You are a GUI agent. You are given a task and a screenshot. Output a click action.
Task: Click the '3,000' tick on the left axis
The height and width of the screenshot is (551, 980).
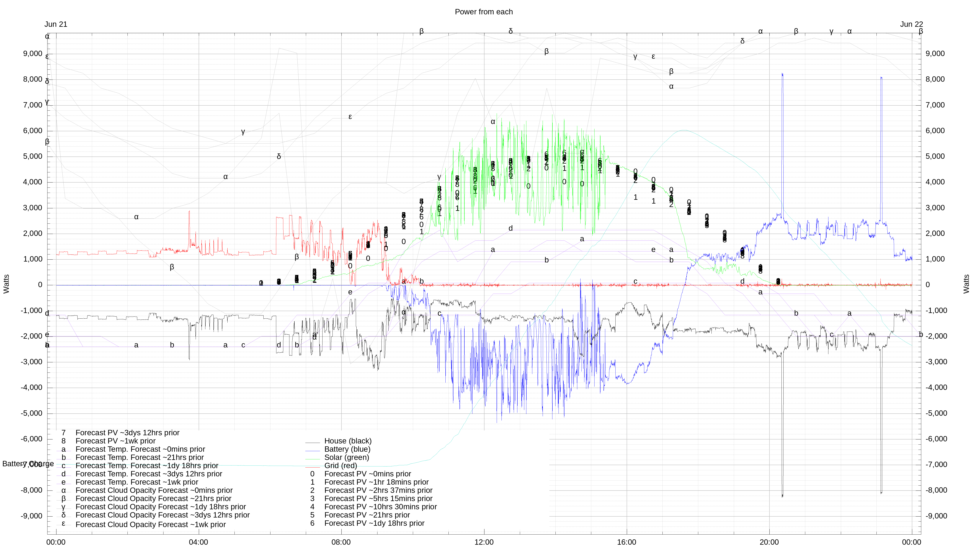[x=33, y=208]
